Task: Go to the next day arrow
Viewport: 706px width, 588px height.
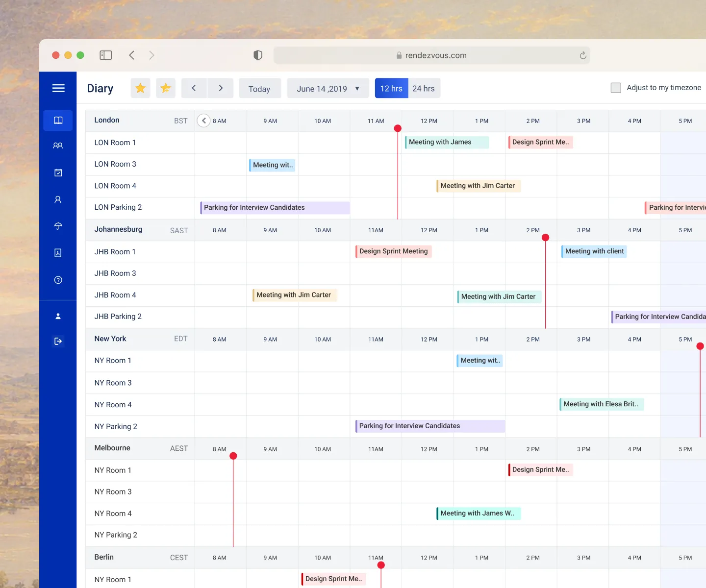Action: pos(220,88)
